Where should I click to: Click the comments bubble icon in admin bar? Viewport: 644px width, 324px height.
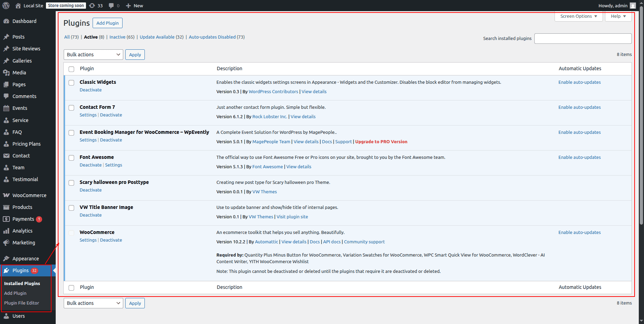coord(111,6)
